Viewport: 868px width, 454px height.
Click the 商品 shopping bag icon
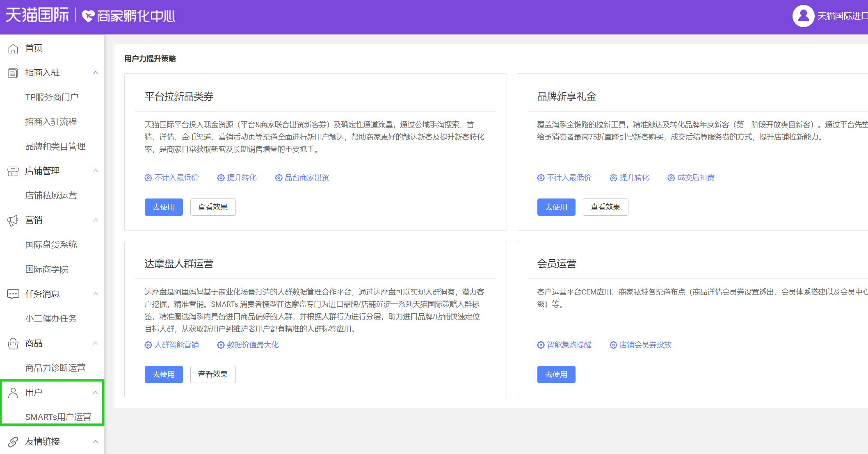coord(13,344)
